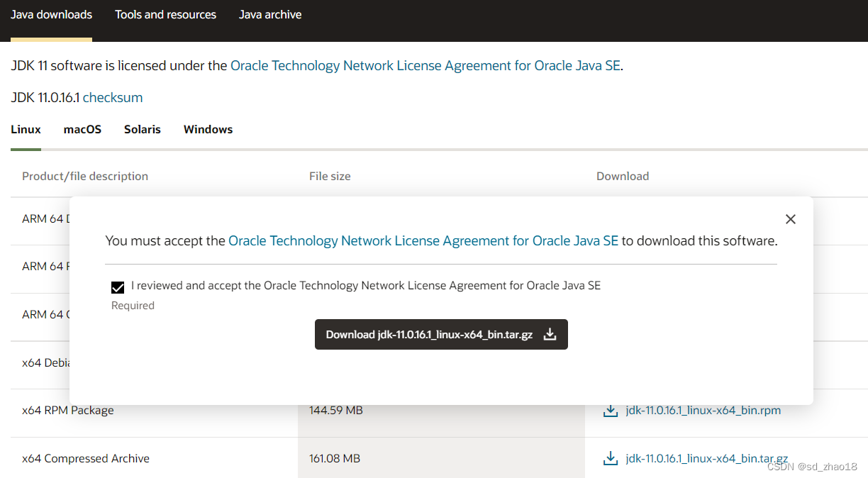Click the x64 RPM Package row label
Viewport: 868px width, 478px height.
(68, 411)
